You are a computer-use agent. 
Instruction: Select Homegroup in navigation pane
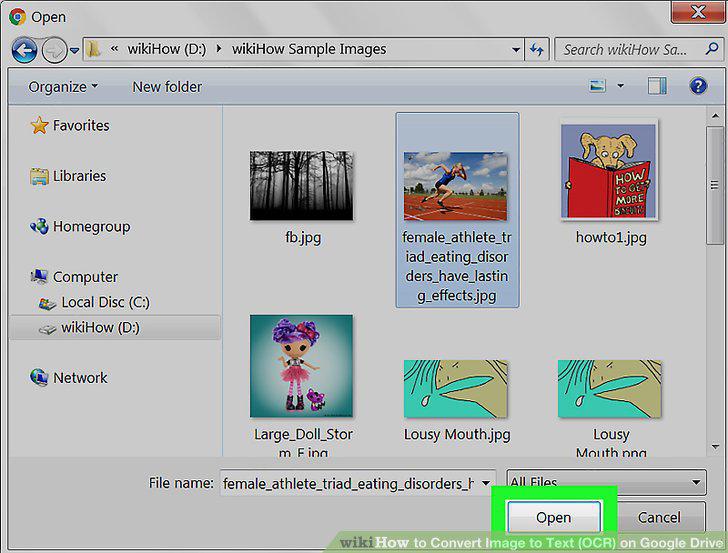pos(91,227)
